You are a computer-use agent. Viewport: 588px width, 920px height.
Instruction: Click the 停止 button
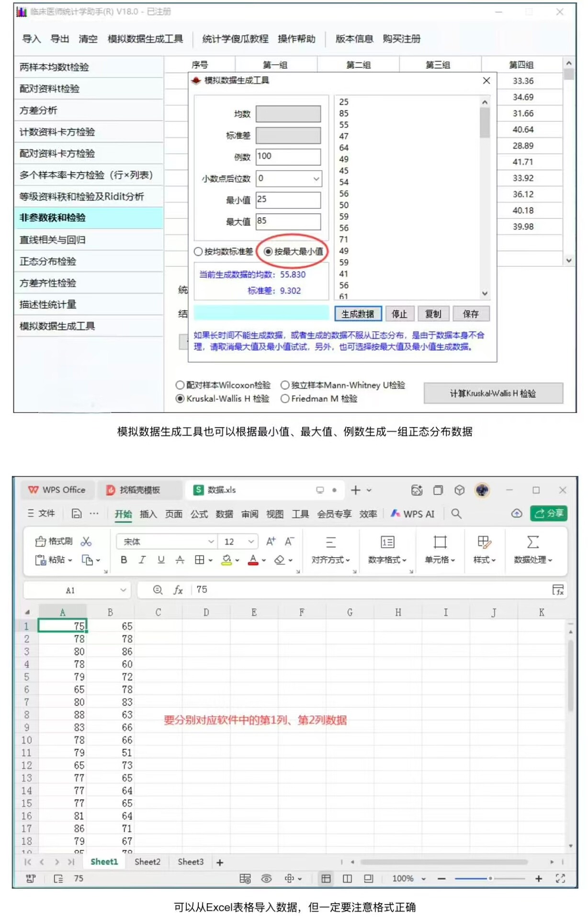click(399, 314)
